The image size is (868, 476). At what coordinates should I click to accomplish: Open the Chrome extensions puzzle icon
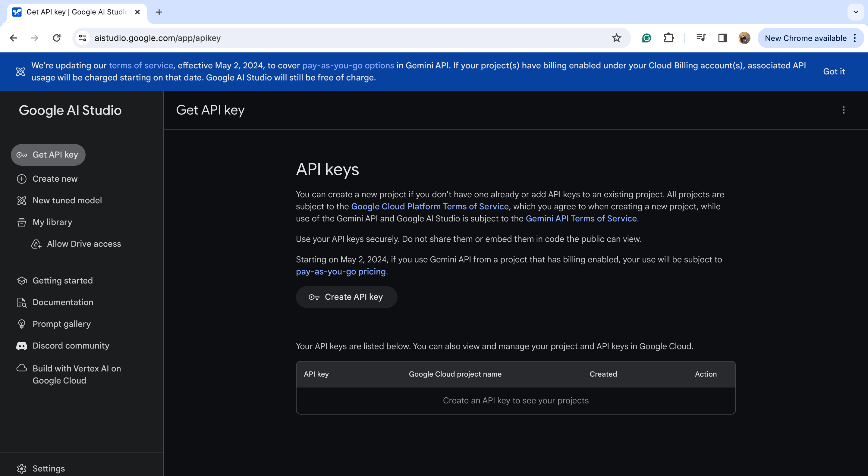tap(668, 38)
